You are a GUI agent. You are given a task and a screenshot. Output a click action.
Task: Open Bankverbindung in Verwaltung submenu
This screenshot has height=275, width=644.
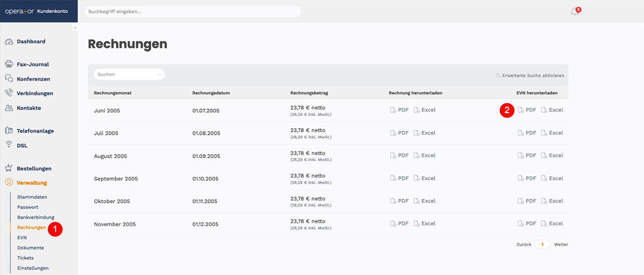(36, 217)
